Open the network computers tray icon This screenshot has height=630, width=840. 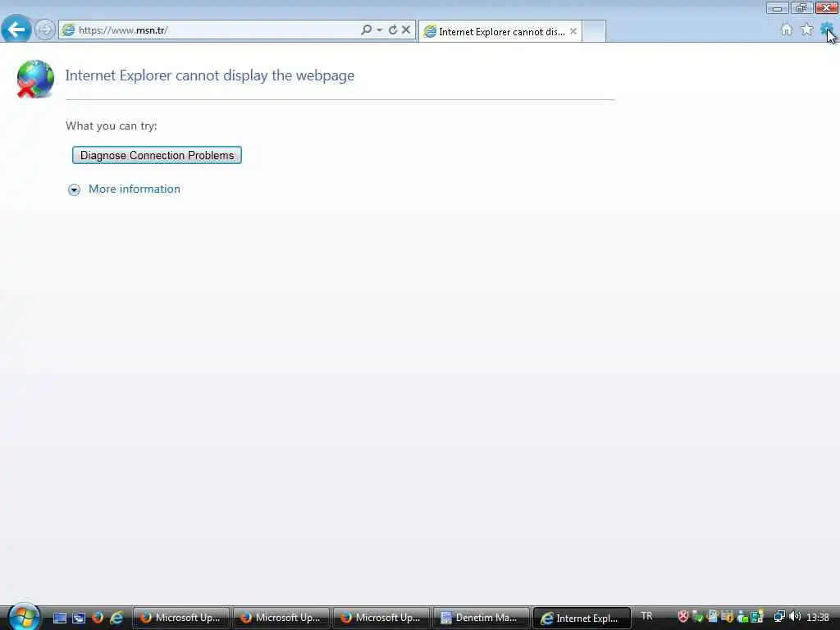[x=779, y=617]
